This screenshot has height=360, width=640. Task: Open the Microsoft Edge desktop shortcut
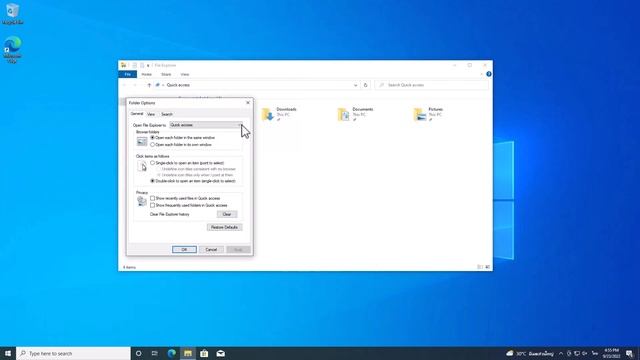13,49
